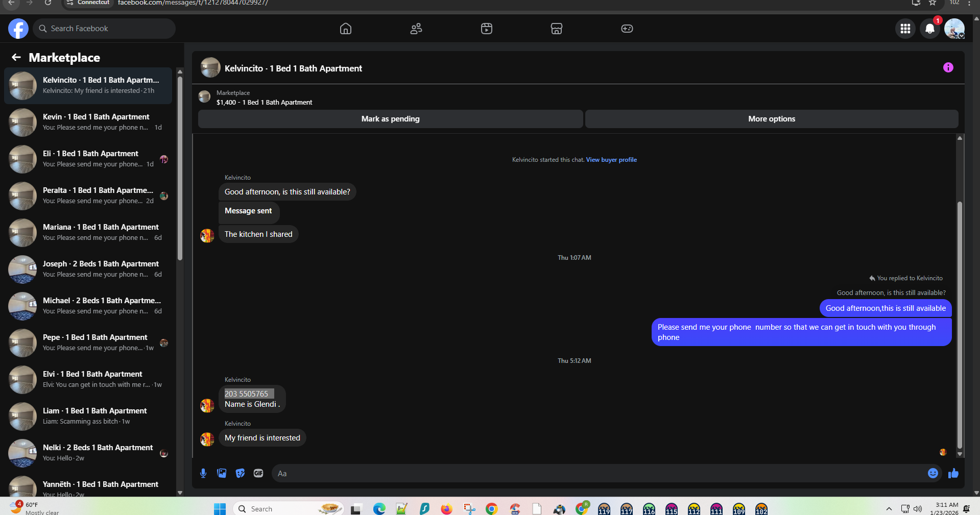Open the GIF picker

coord(258,473)
